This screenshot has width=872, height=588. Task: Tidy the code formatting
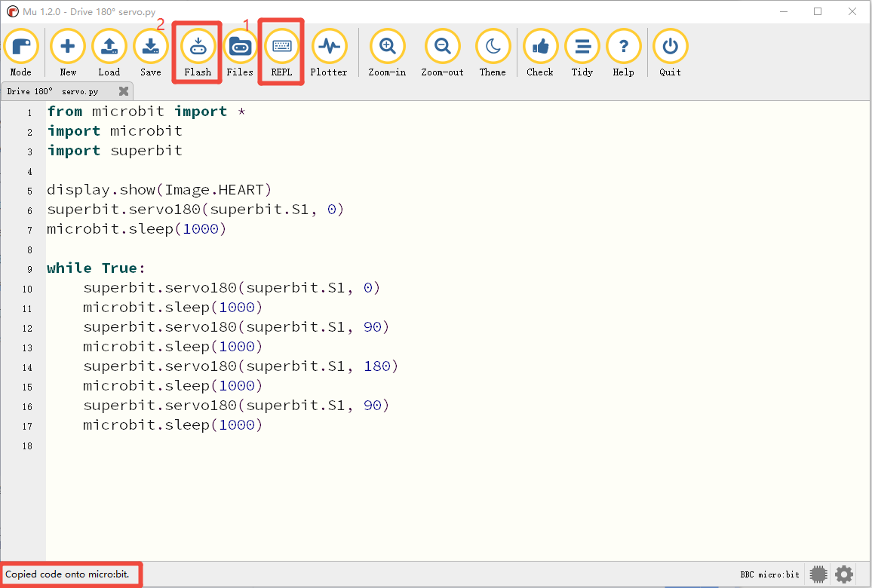582,54
